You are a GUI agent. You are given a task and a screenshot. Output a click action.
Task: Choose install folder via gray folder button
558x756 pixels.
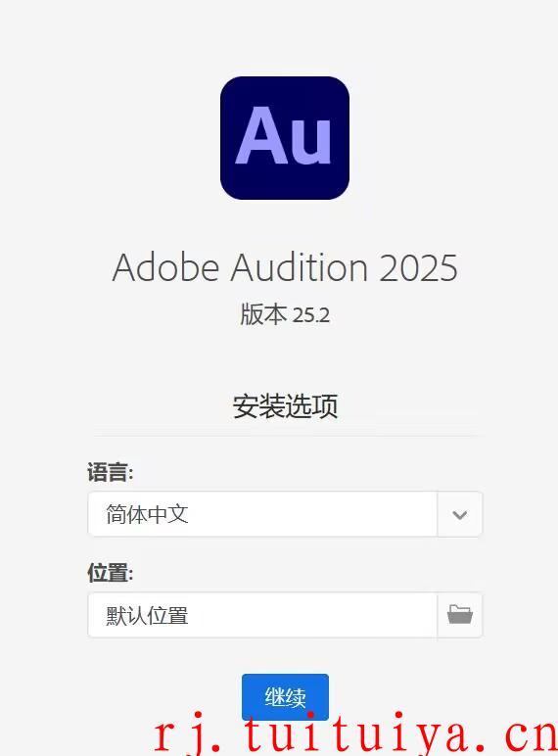tap(460, 615)
